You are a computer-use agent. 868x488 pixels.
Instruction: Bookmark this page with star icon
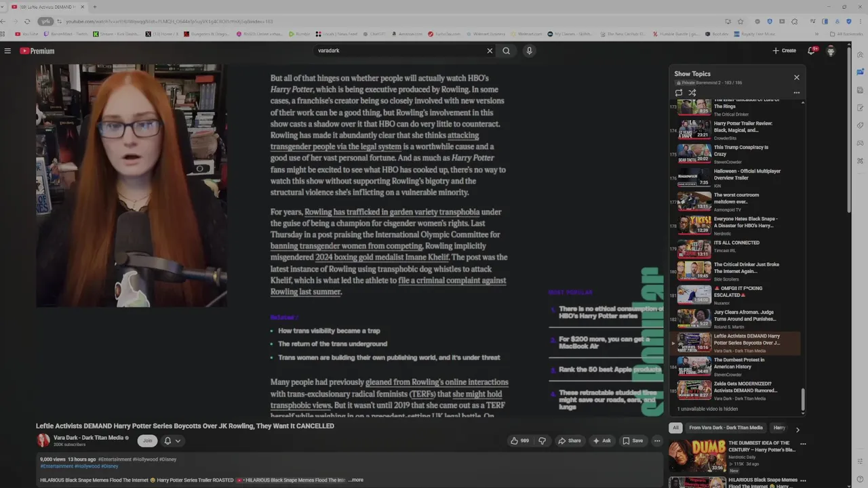point(741,21)
